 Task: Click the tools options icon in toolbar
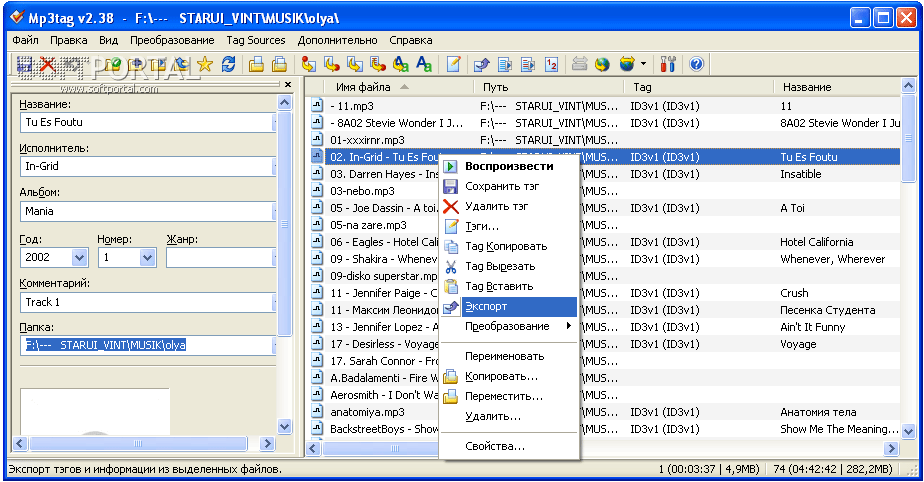(669, 65)
